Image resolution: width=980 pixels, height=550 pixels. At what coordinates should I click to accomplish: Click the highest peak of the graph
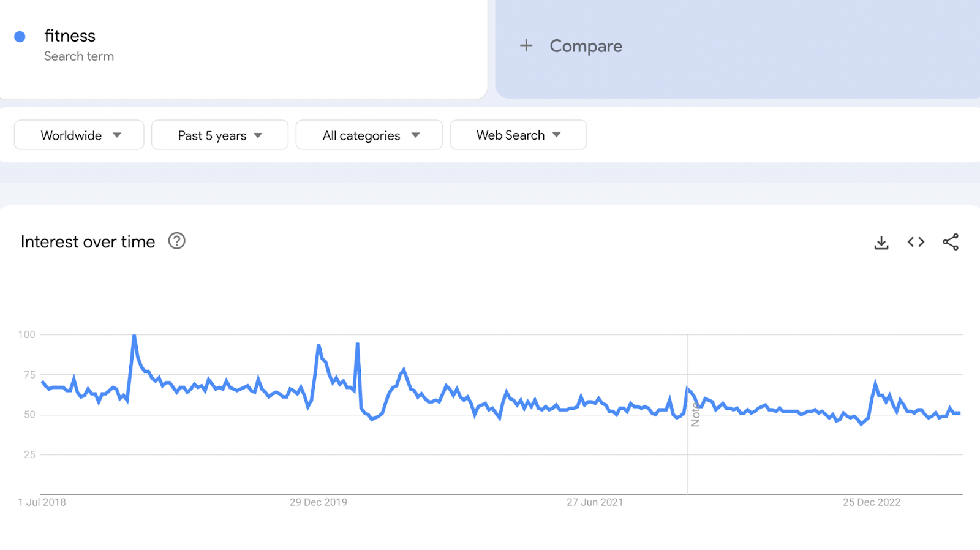[134, 336]
